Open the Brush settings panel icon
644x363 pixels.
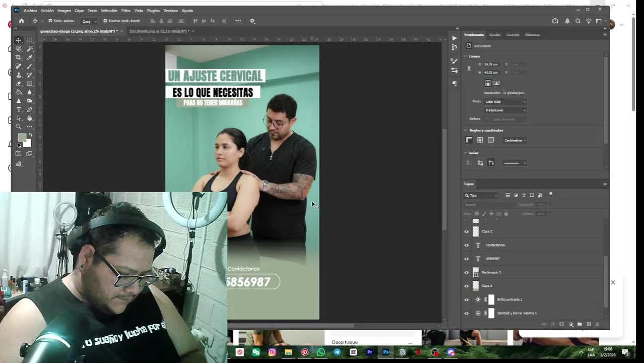454,60
